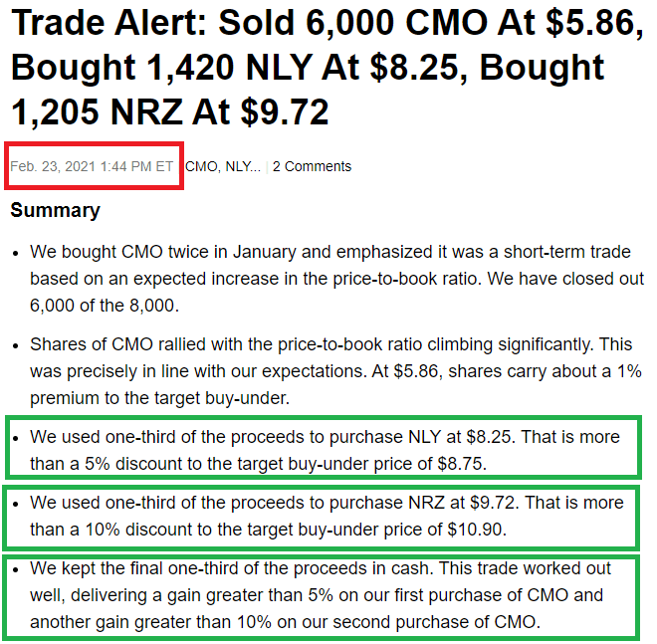Click "1,205 NRZ At $9.72" headline line
657x644 pixels.
(x=169, y=111)
